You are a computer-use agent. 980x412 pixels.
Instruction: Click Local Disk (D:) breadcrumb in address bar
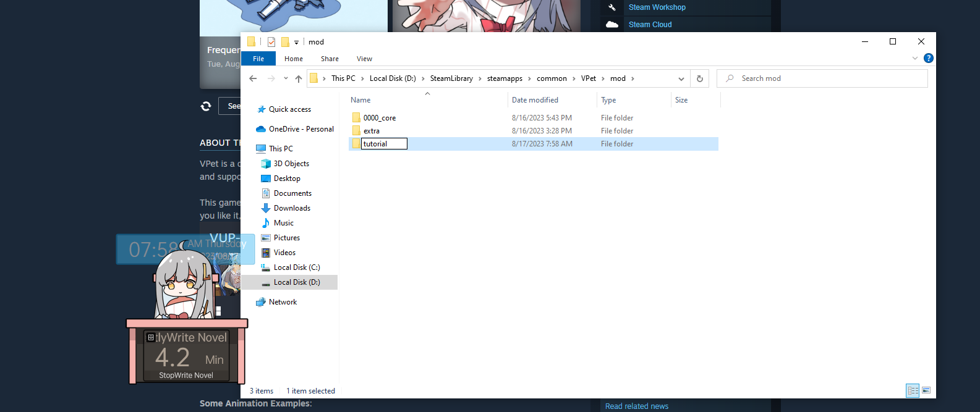(393, 78)
